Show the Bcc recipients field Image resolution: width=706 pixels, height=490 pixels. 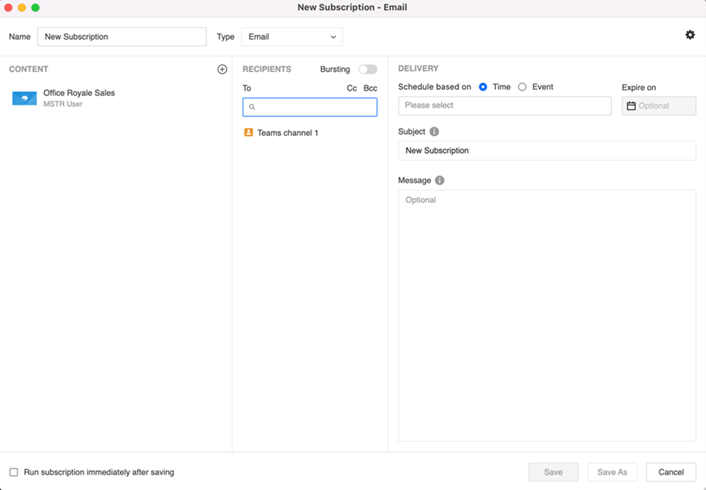tap(370, 88)
